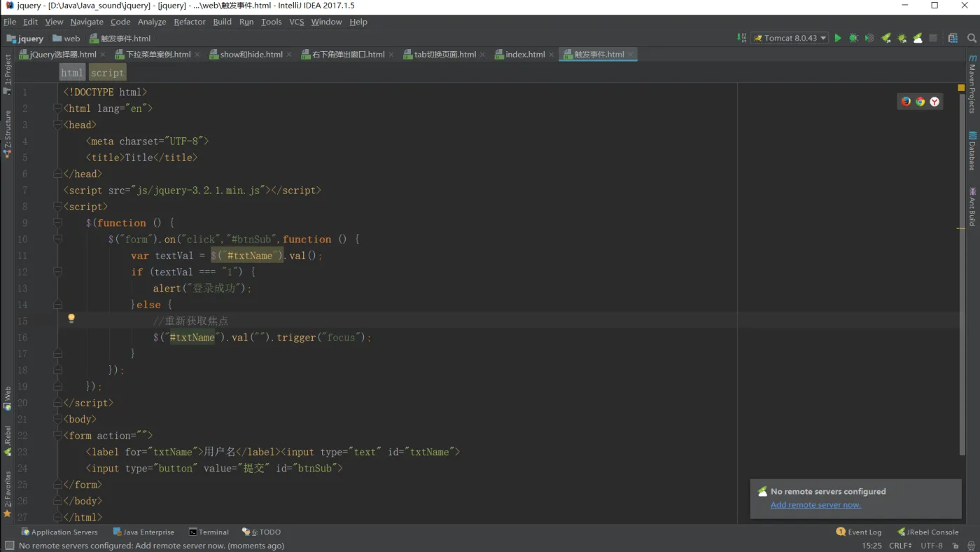Open page in Chrome browser icon
980x552 pixels.
(920, 102)
